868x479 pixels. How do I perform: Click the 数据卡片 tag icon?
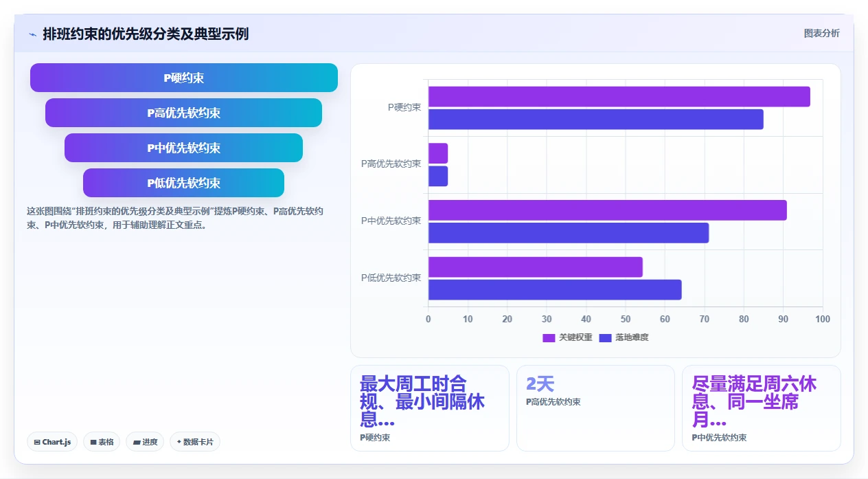point(179,443)
